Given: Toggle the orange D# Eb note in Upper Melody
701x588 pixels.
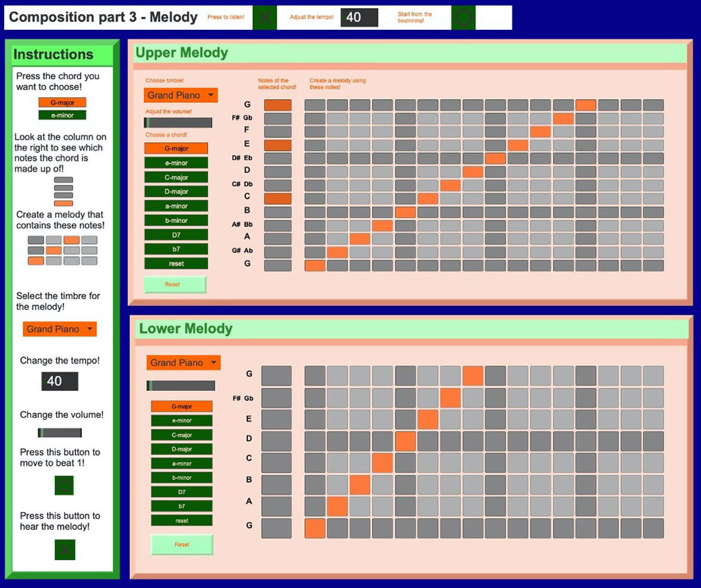Looking at the screenshot, I should click(495, 158).
